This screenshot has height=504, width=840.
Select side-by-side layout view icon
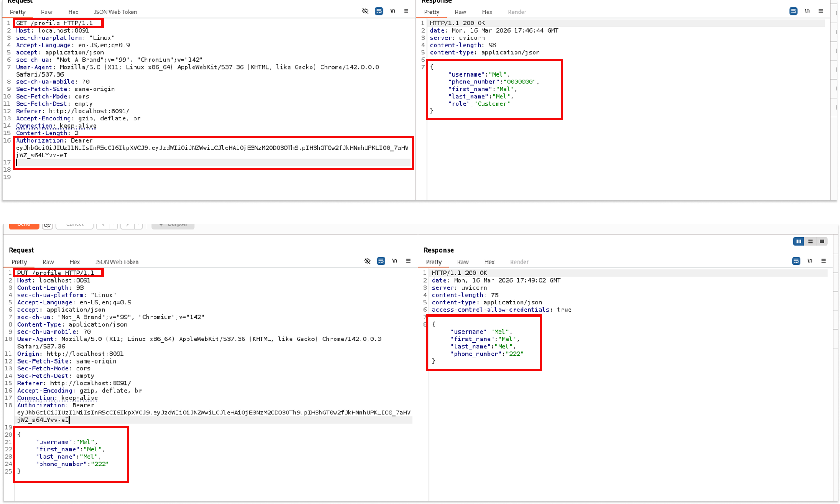799,241
